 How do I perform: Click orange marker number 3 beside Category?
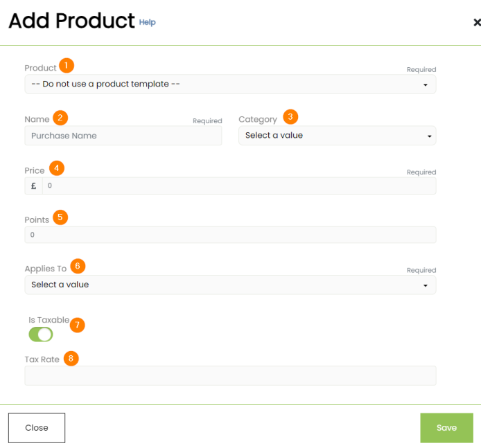[290, 116]
